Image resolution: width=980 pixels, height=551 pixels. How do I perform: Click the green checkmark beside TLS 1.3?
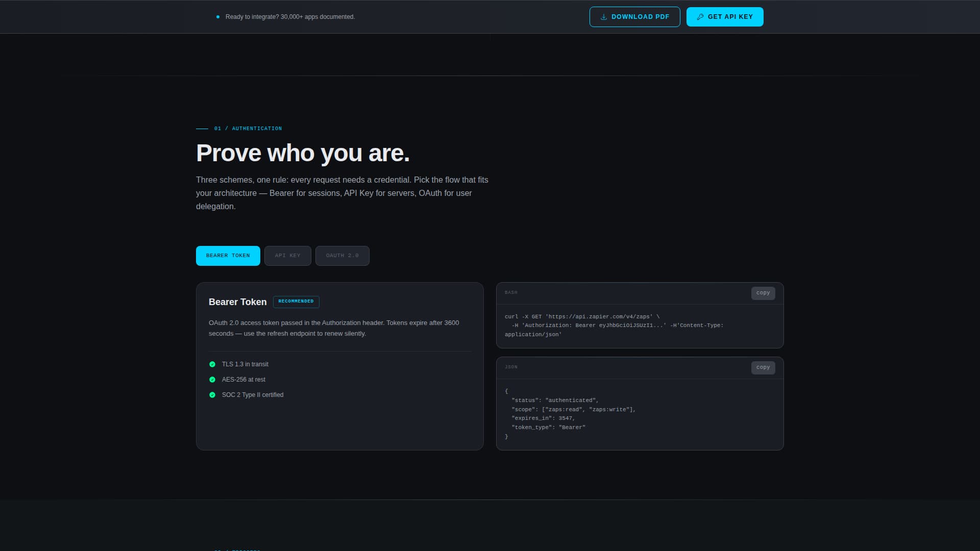coord(212,364)
